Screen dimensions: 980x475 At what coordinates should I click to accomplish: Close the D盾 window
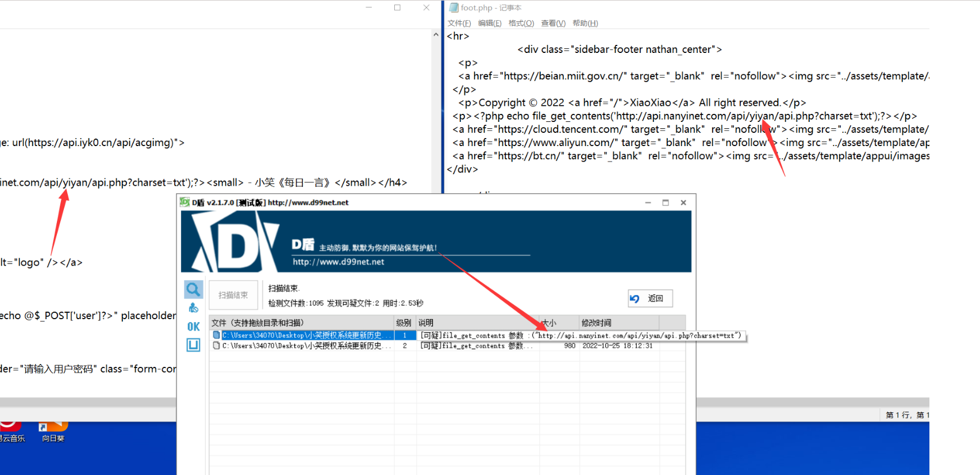tap(683, 202)
